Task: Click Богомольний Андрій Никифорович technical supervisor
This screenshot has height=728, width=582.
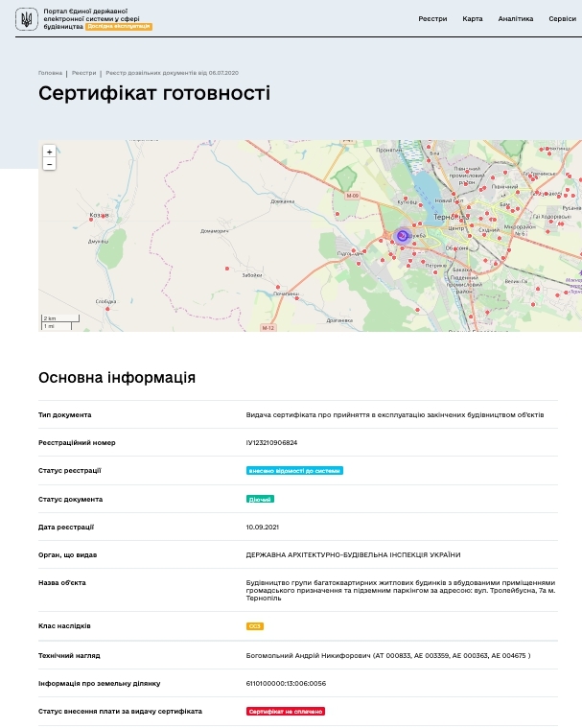Action: click(388, 655)
